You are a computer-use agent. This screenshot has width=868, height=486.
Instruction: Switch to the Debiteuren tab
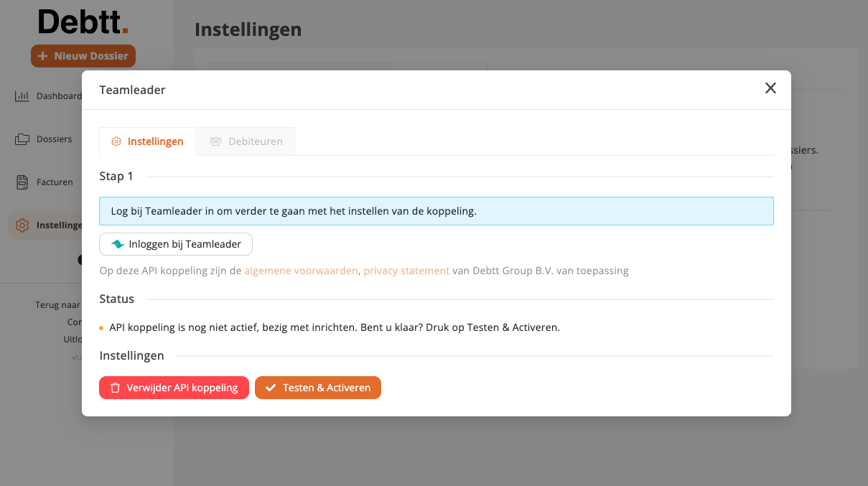246,141
